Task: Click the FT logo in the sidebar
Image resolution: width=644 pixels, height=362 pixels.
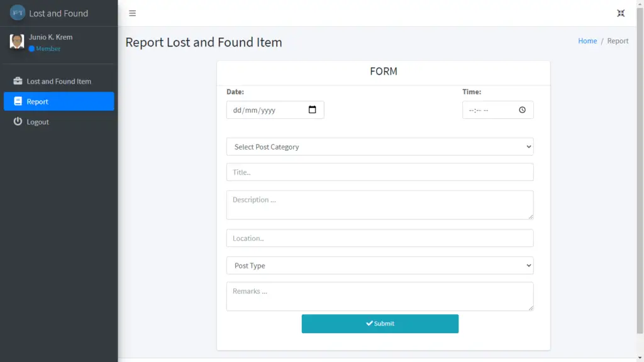Action: (x=17, y=13)
